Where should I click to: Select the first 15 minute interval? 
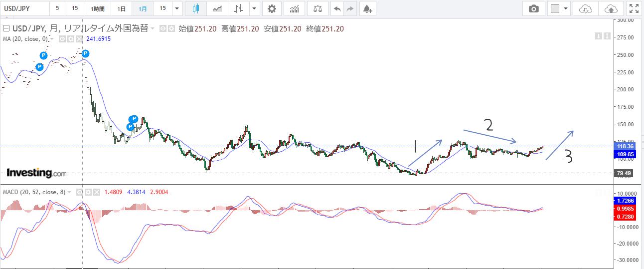pyautogui.click(x=74, y=8)
